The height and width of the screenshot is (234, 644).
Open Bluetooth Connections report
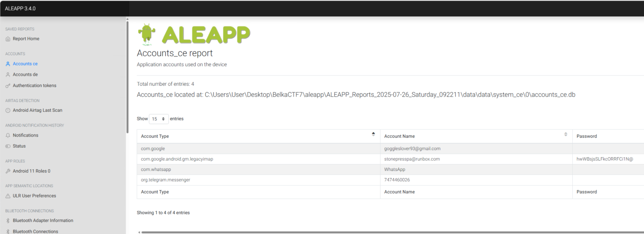pos(35,232)
